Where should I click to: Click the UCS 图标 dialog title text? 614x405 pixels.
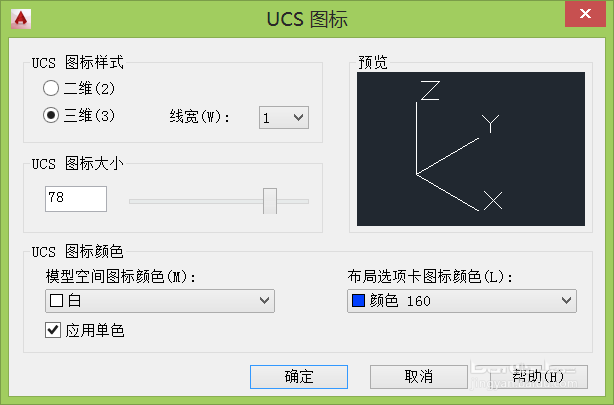coord(307,18)
